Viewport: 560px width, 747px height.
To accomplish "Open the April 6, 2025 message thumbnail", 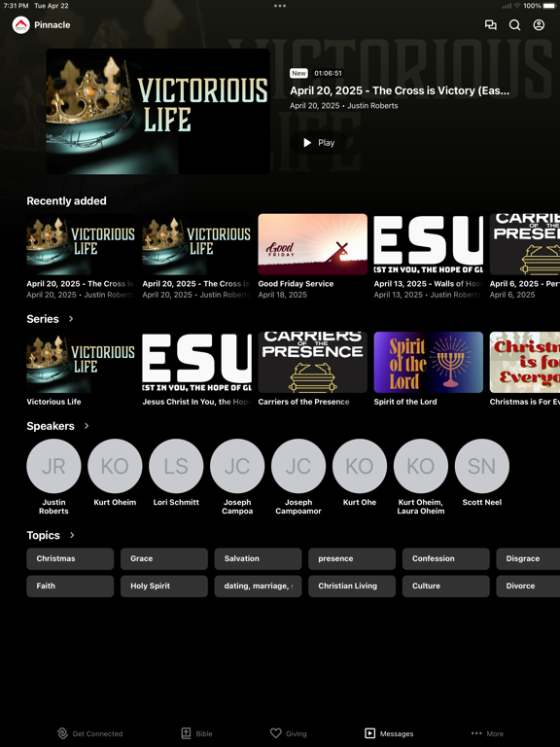I will point(525,244).
